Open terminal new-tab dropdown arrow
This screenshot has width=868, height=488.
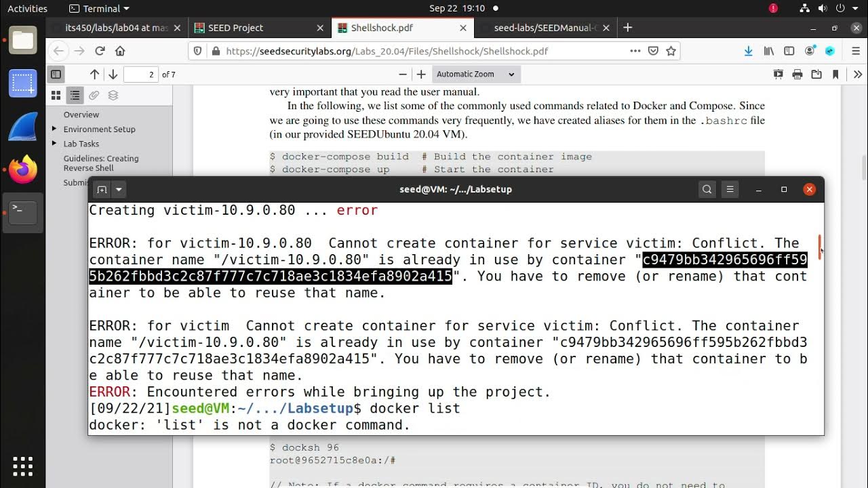(x=119, y=190)
